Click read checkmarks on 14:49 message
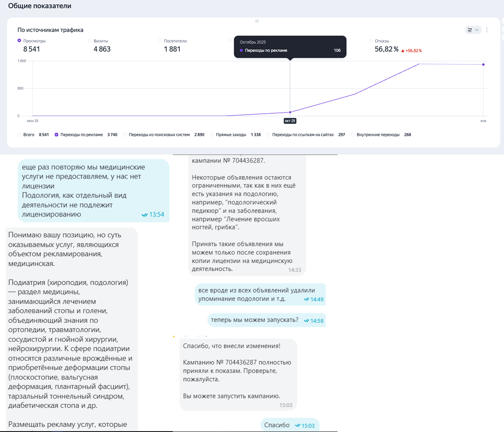Viewport: 504px width, 432px height. (306, 299)
